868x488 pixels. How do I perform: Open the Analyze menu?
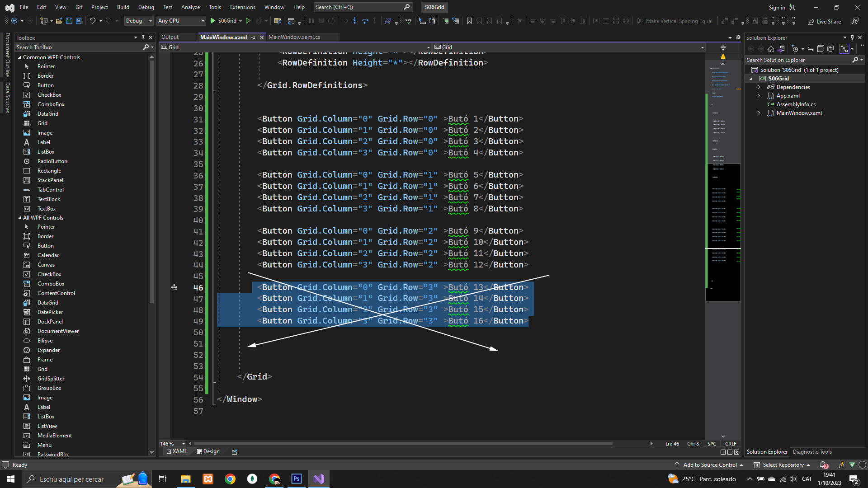click(x=190, y=7)
